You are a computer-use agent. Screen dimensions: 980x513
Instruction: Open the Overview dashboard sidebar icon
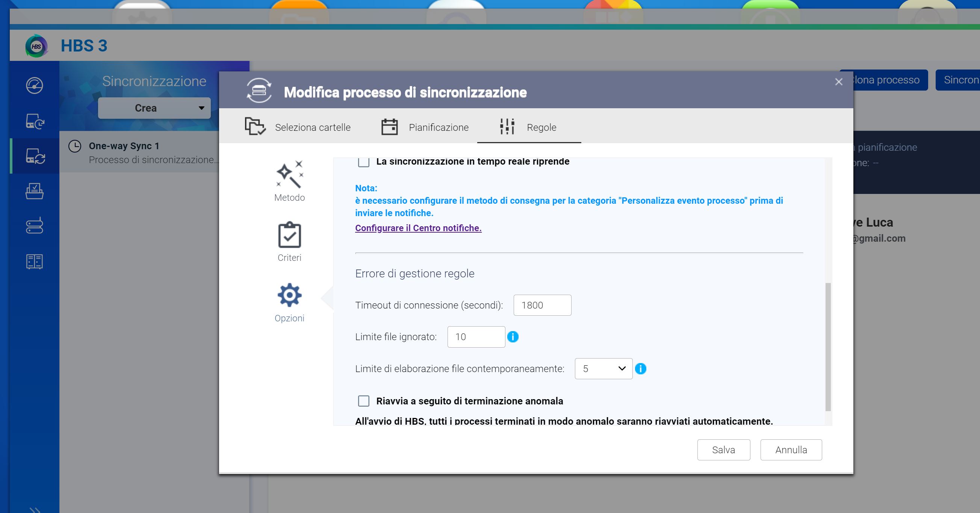(34, 85)
